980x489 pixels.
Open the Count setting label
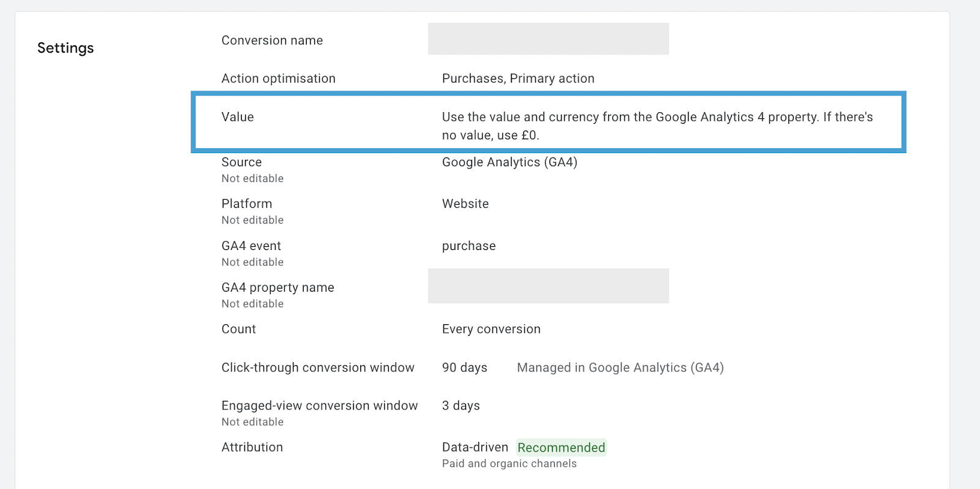[239, 329]
